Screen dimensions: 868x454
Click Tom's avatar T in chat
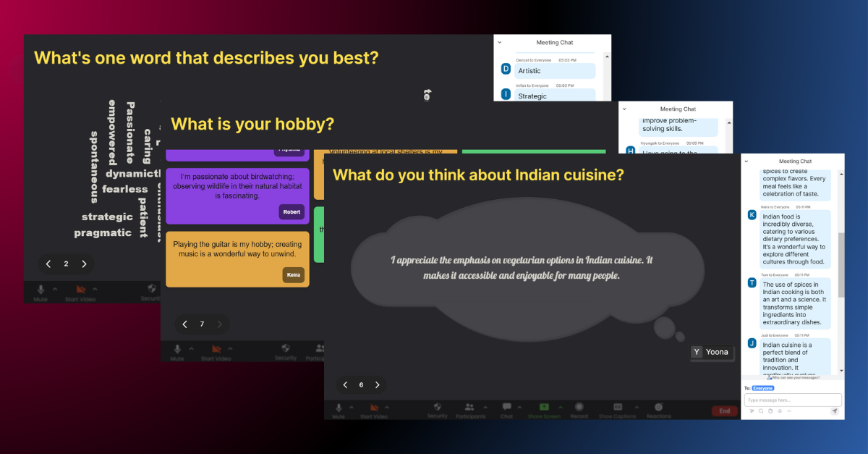[x=752, y=282]
